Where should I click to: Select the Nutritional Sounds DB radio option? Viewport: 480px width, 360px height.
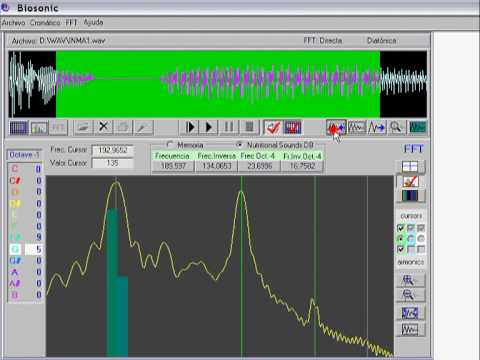239,145
